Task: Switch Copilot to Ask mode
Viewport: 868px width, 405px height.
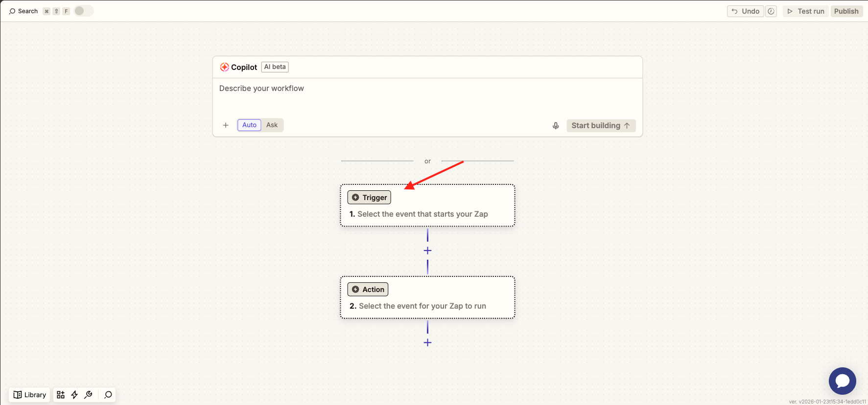Action: click(x=272, y=125)
